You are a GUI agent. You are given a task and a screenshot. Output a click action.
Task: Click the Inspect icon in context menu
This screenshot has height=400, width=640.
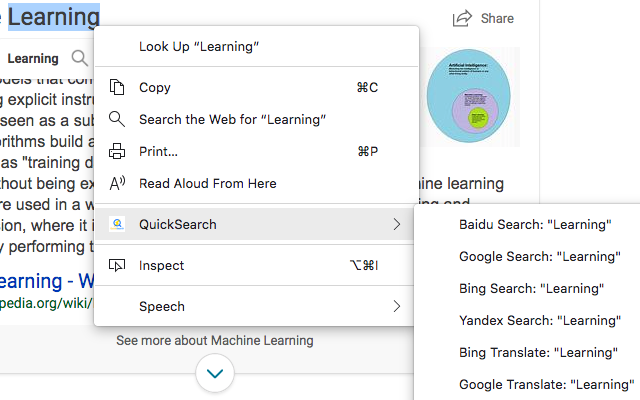[117, 265]
